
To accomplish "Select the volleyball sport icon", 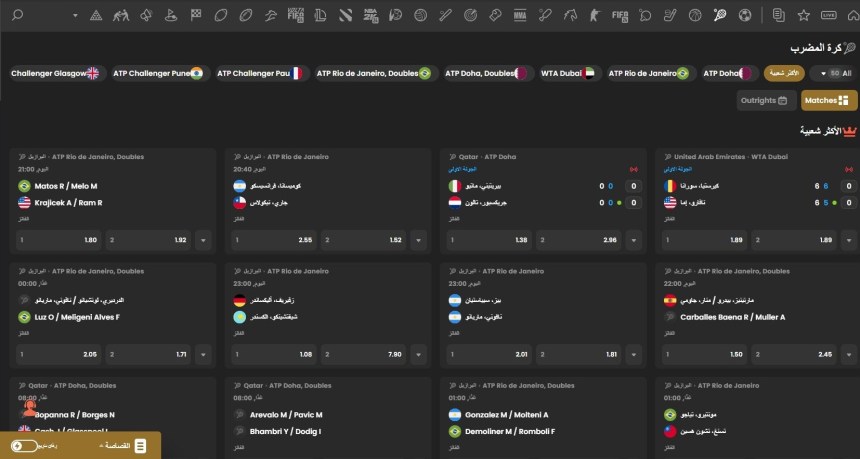I will [x=421, y=15].
